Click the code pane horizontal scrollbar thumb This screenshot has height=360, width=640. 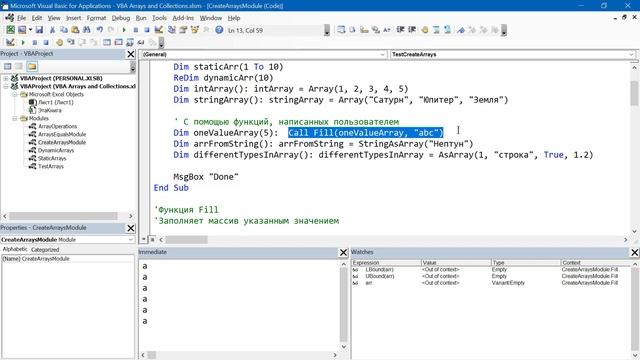pos(186,240)
